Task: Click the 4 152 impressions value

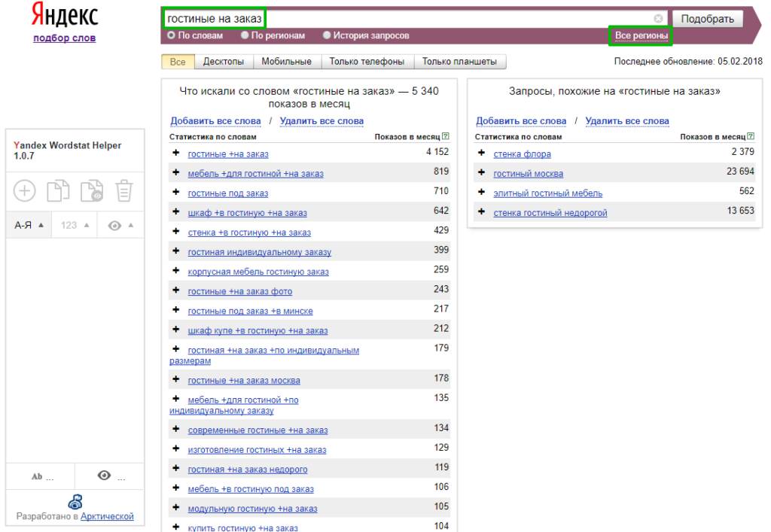Action: (x=437, y=152)
